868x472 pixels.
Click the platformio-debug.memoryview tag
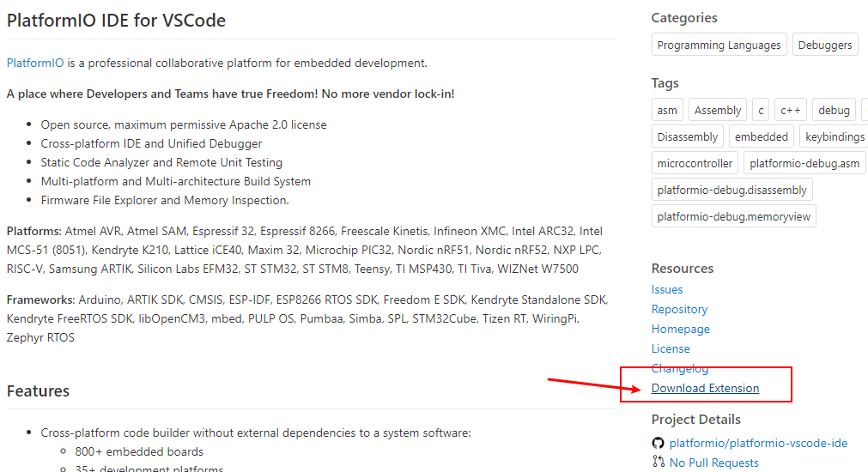tap(733, 216)
